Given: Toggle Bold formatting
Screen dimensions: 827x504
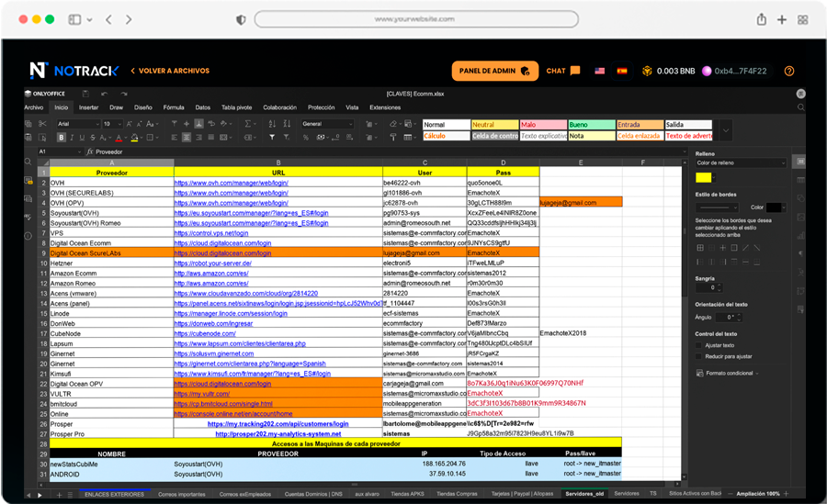Looking at the screenshot, I should tap(62, 137).
